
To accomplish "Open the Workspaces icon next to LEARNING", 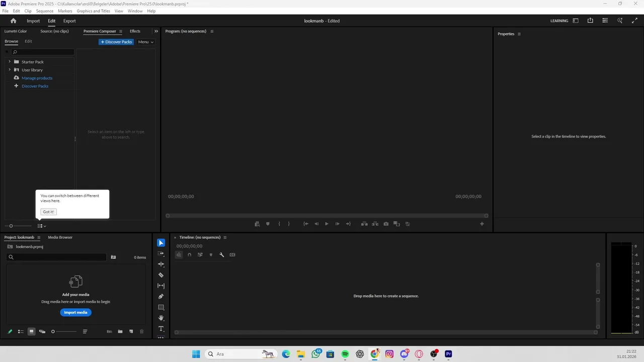I will (576, 21).
